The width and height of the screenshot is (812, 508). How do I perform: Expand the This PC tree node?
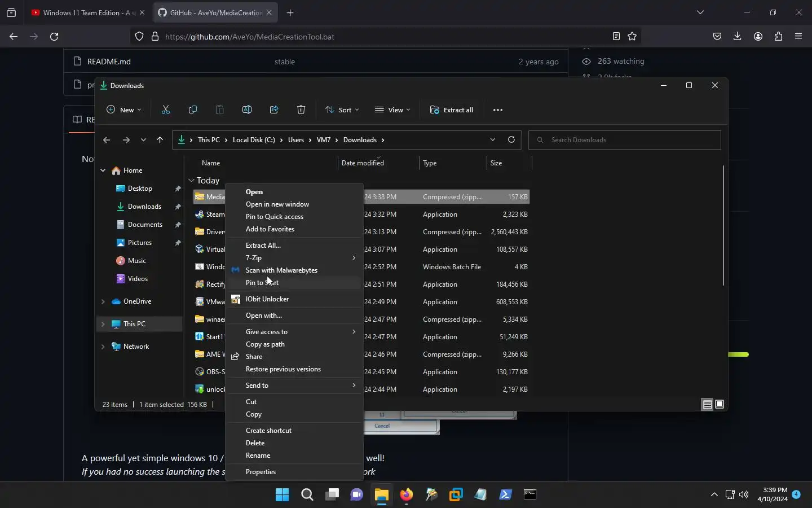(103, 324)
